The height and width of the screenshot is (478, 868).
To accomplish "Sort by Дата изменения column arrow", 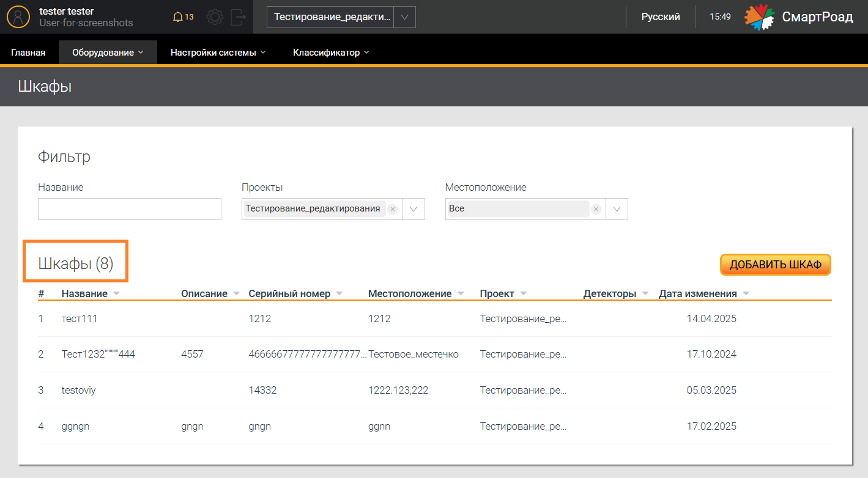I will click(746, 294).
